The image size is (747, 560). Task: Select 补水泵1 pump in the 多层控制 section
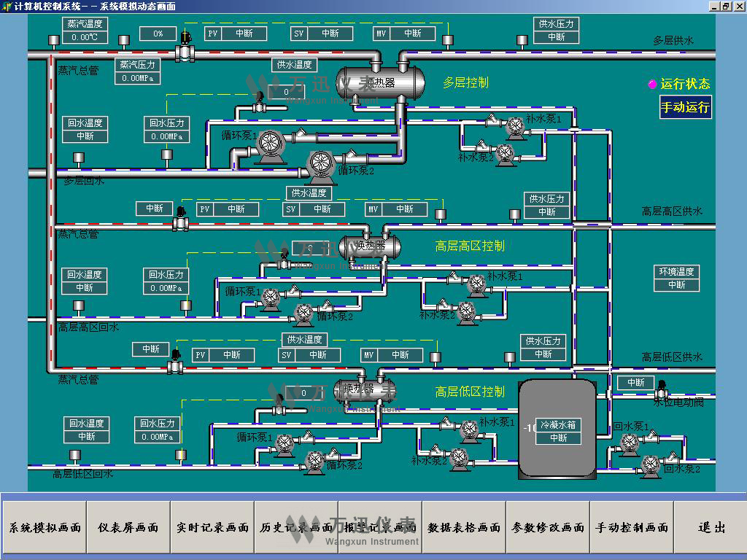[x=516, y=126]
